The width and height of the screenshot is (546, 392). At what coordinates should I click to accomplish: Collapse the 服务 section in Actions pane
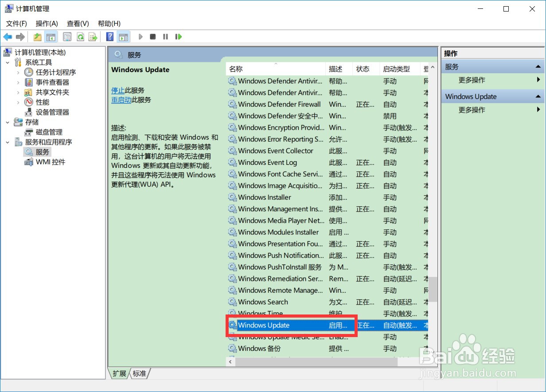click(538, 67)
